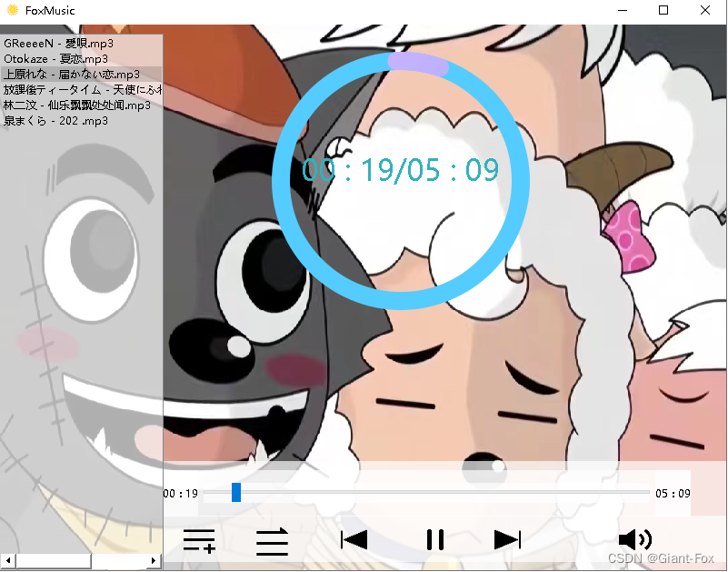The image size is (728, 572).
Task: Click the central 00:19/05:09 time display
Action: click(x=400, y=170)
